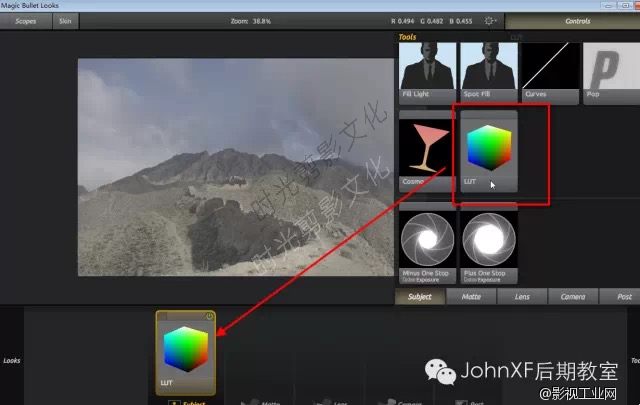This screenshot has height=405, width=640.
Task: Pick the Pop tool
Action: [x=611, y=73]
